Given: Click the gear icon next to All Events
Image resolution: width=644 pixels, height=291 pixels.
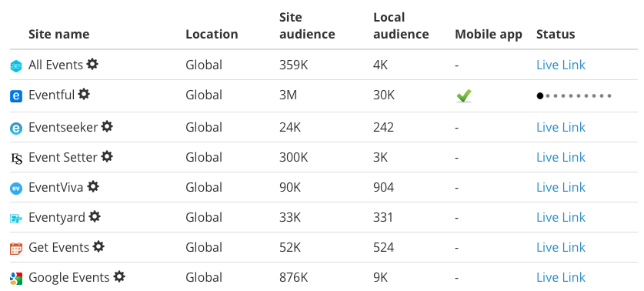Looking at the screenshot, I should point(92,64).
